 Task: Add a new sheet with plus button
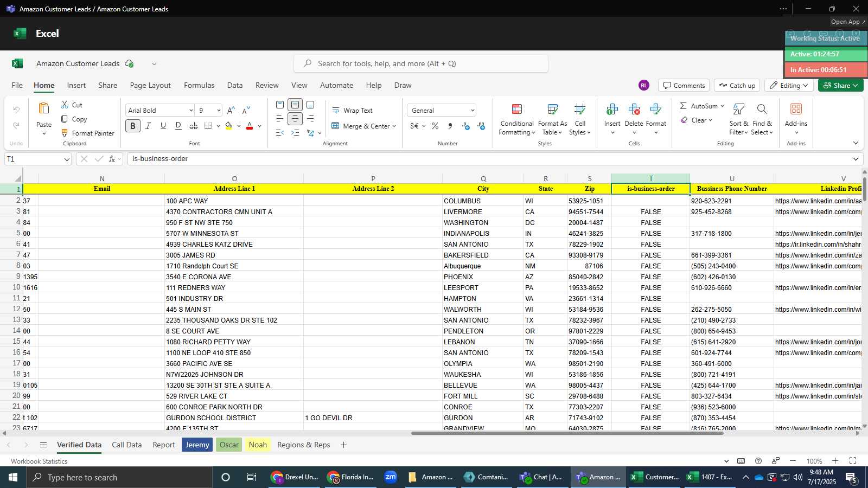(343, 445)
